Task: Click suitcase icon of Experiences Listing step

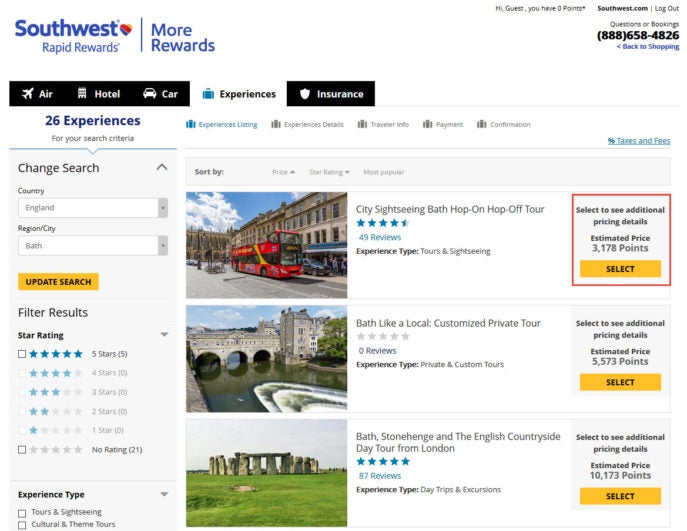Action: [x=191, y=124]
